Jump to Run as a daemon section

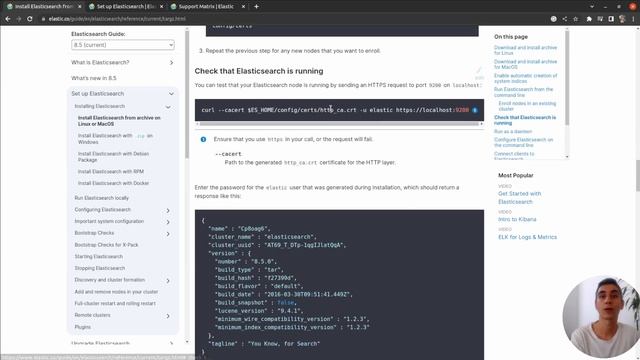tap(513, 131)
